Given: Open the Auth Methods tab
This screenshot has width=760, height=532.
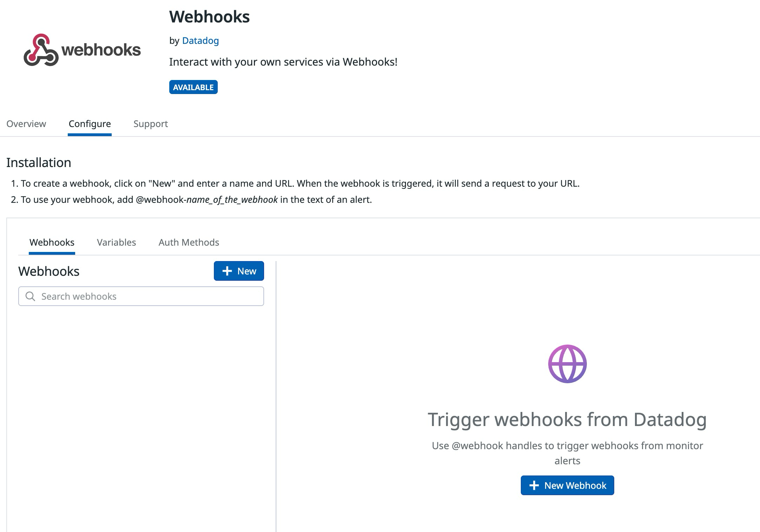Looking at the screenshot, I should 189,242.
